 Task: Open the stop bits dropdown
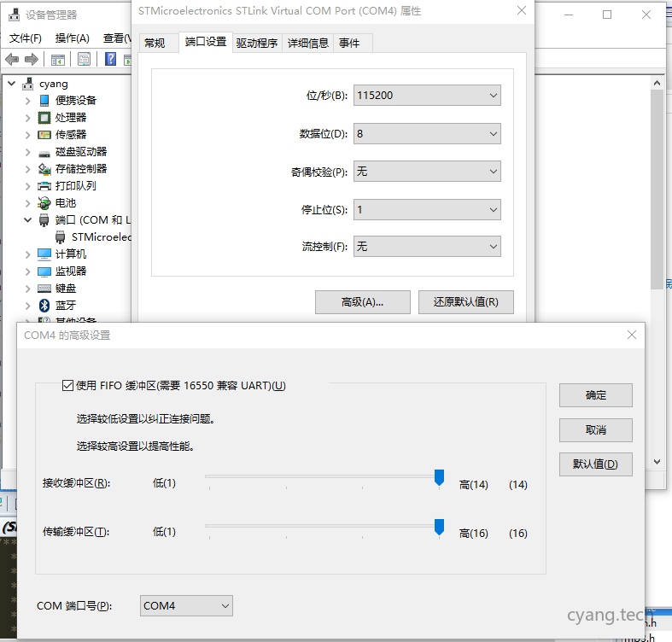pyautogui.click(x=427, y=209)
